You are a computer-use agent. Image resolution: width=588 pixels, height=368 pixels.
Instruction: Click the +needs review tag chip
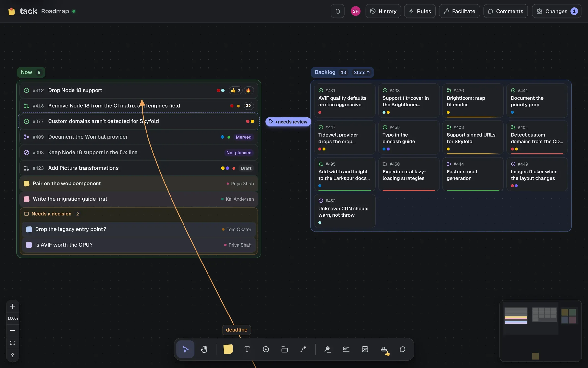(x=288, y=122)
